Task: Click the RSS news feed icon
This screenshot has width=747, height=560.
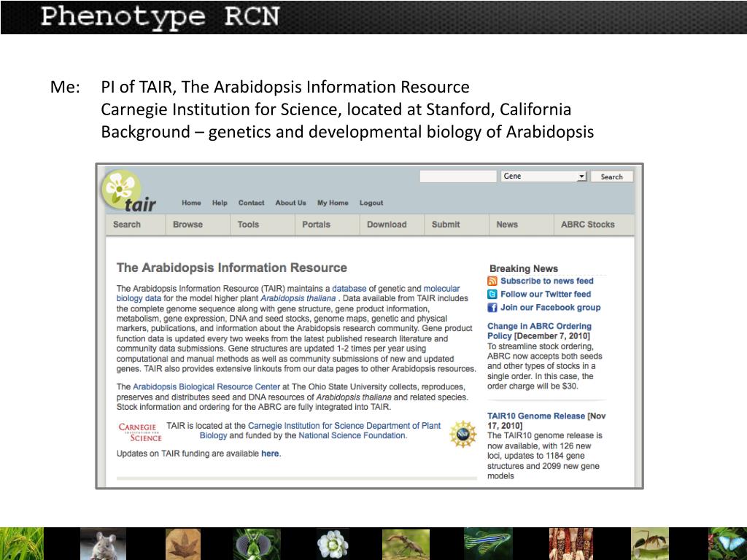Action: (492, 281)
